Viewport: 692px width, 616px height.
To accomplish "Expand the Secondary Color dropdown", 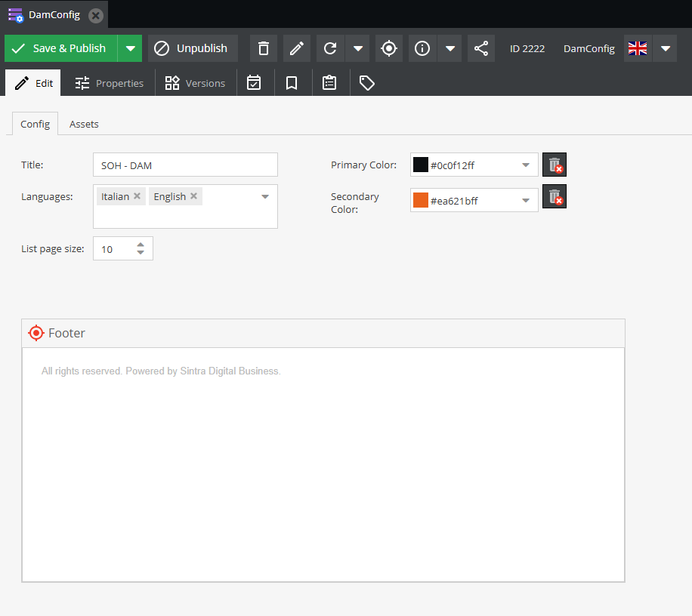I will tap(526, 201).
